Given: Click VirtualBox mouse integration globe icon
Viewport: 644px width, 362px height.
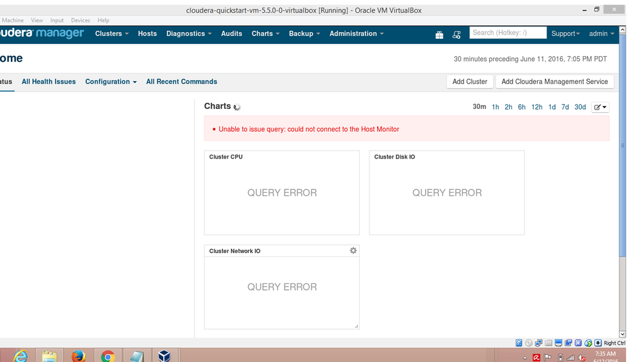Looking at the screenshot, I should tap(588, 343).
